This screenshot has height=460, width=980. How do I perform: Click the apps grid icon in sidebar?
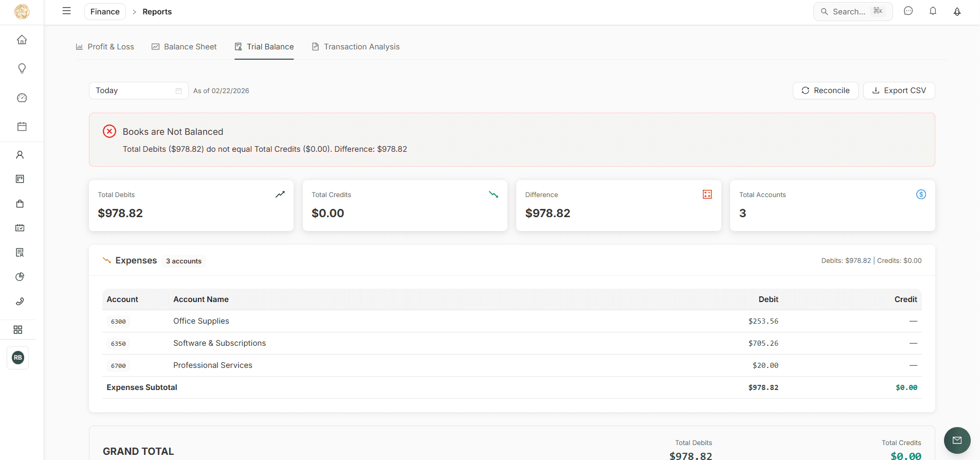pyautogui.click(x=18, y=330)
